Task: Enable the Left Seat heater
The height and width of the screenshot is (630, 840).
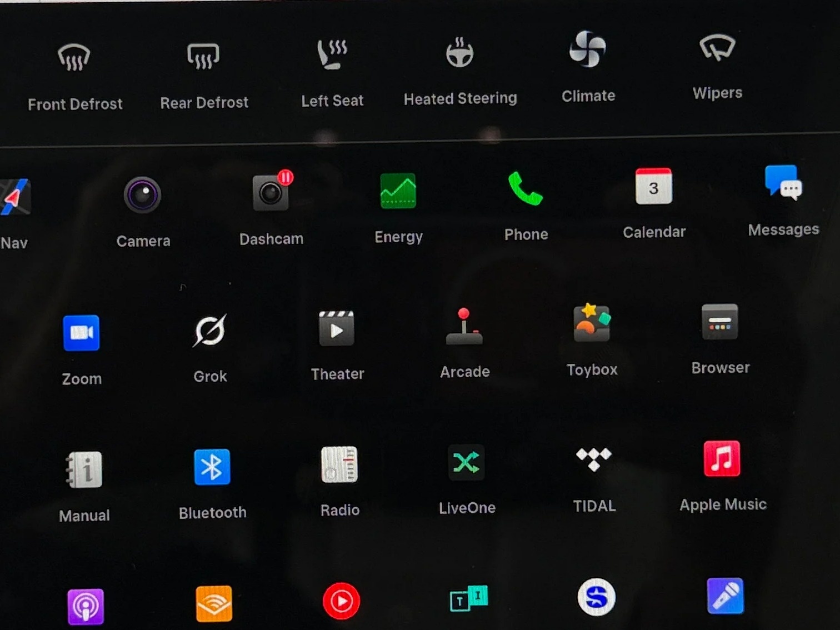Action: pyautogui.click(x=332, y=54)
